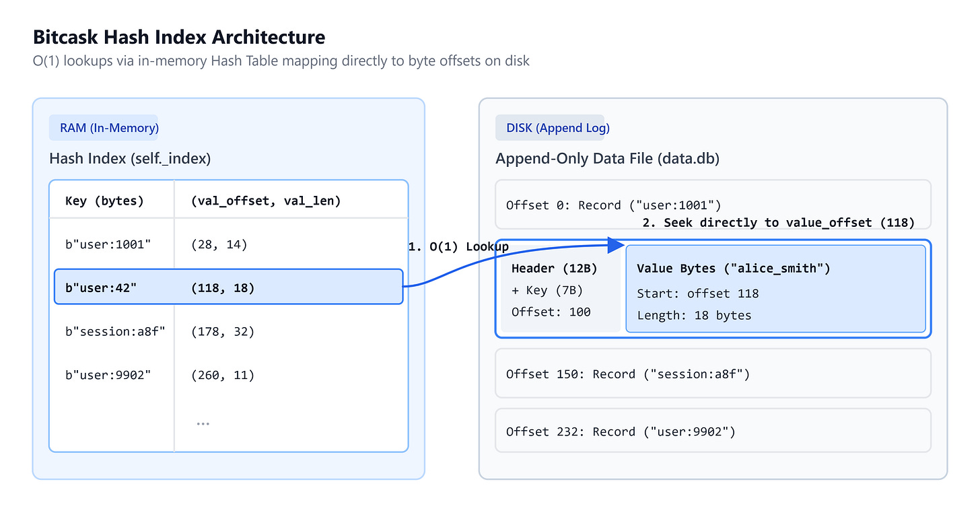Click the "RAM (In-Memory)" badge

(104, 128)
